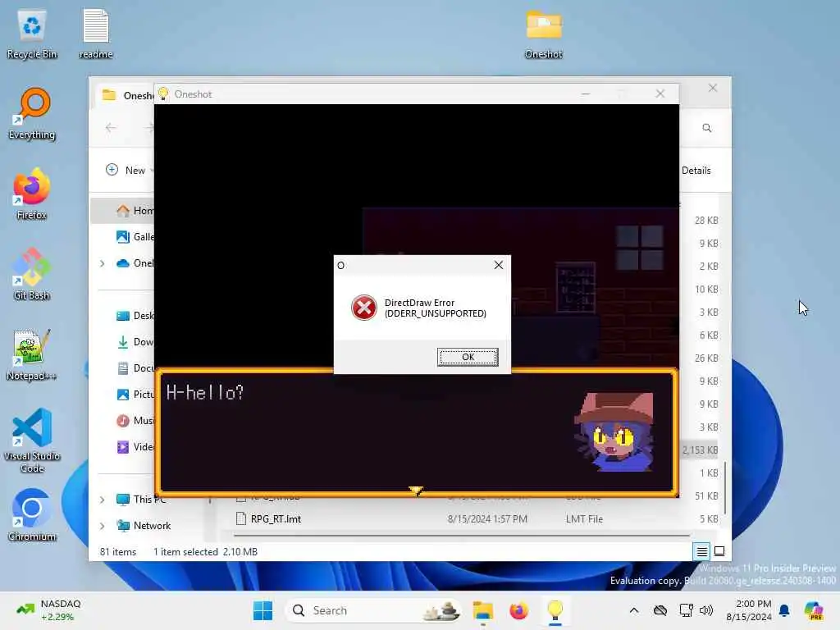The width and height of the screenshot is (840, 630).
Task: Select Videos in the navigation pane
Action: coord(135,447)
